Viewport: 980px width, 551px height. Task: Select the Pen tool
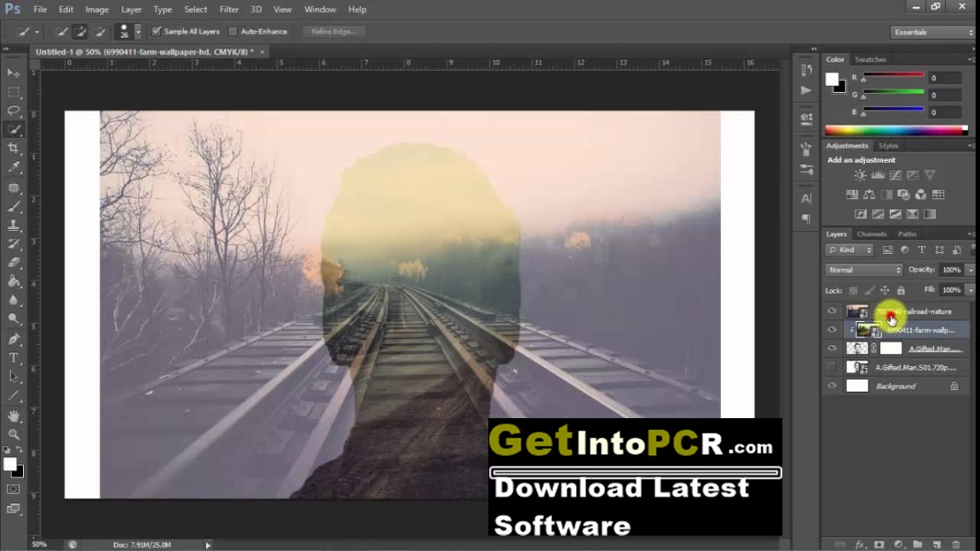click(x=13, y=339)
